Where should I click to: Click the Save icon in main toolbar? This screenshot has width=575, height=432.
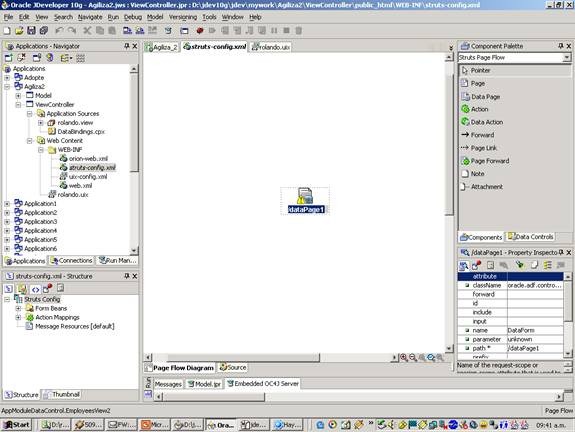point(31,30)
